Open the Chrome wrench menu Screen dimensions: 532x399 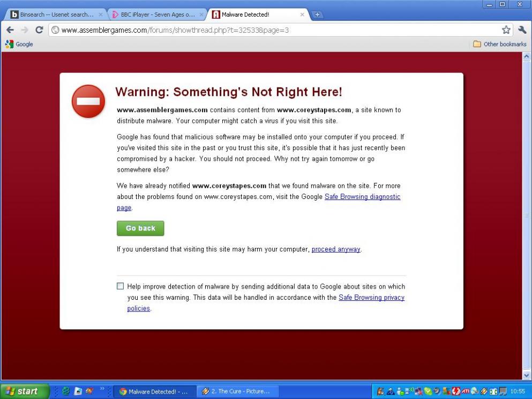522,30
